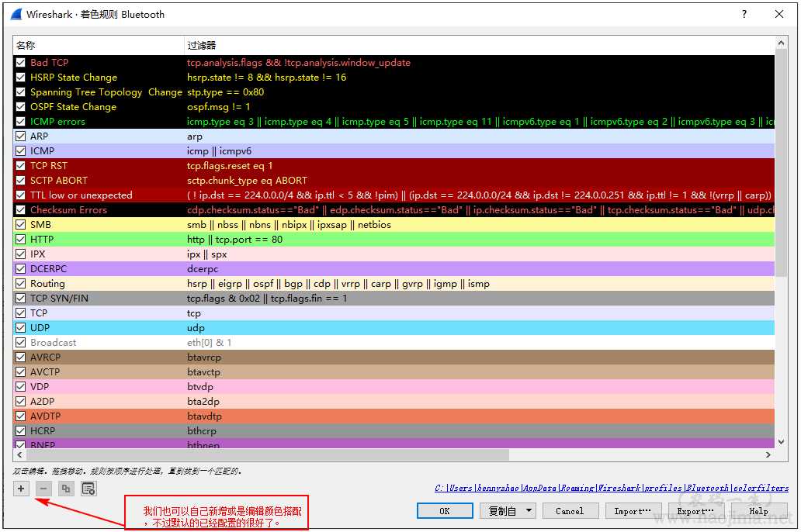Click the vertical scrollbar down arrow
Viewport: 801px width, 532px height.
(x=781, y=441)
